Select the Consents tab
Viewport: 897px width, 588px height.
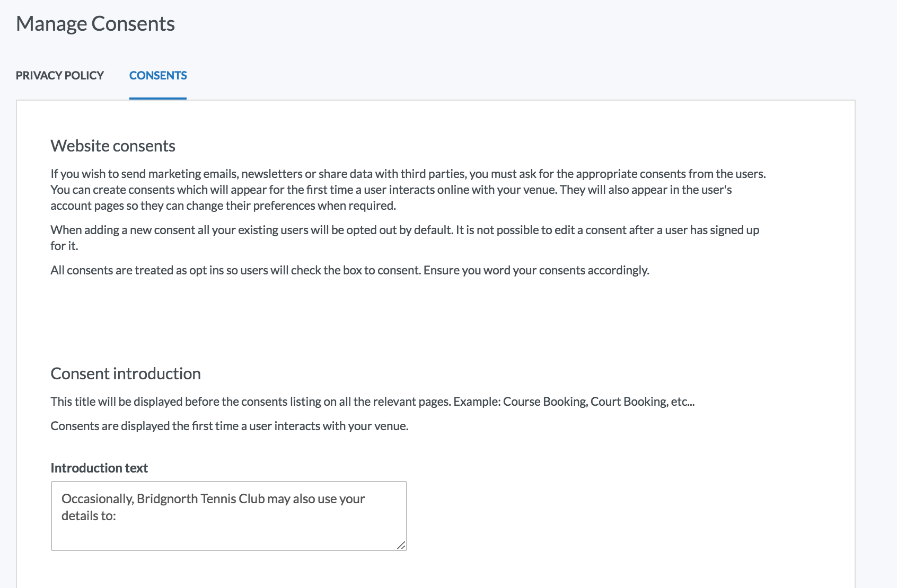point(158,75)
